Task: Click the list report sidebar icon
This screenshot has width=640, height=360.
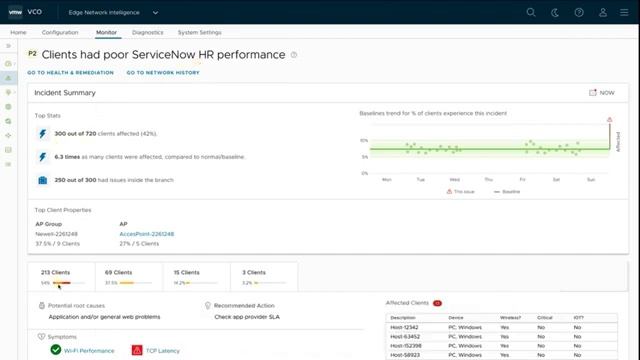Action: [8, 150]
